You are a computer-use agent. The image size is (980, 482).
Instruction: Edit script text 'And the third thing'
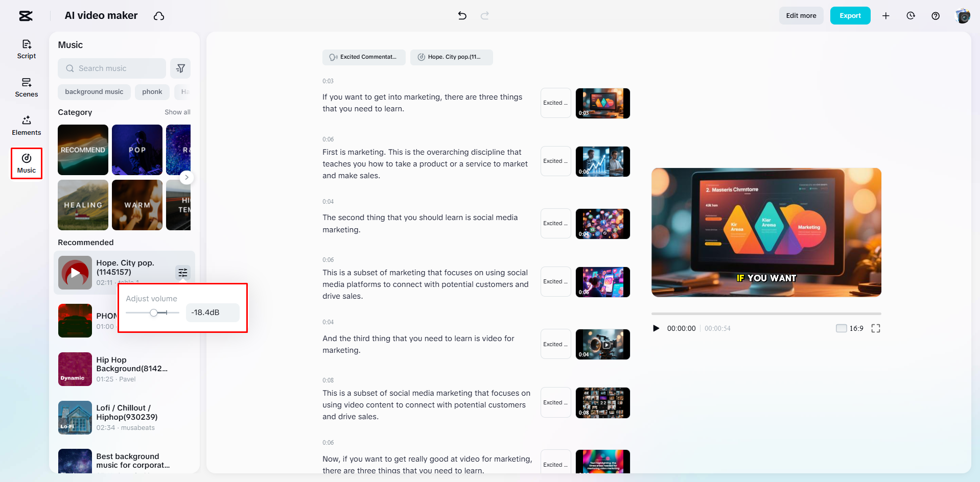tap(418, 344)
